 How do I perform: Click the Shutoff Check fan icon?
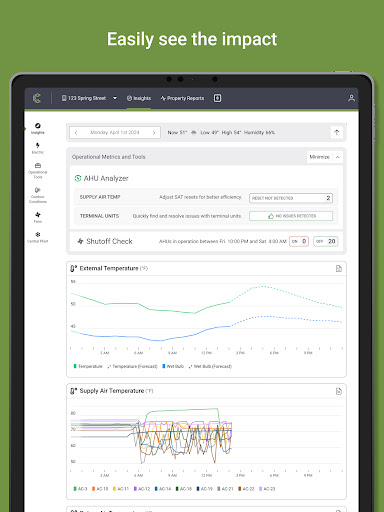tap(80, 241)
